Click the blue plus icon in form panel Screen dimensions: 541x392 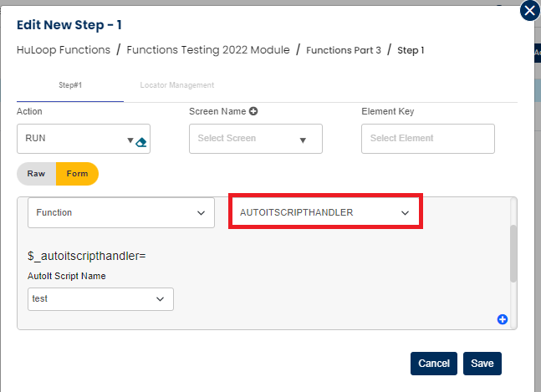pyautogui.click(x=503, y=318)
